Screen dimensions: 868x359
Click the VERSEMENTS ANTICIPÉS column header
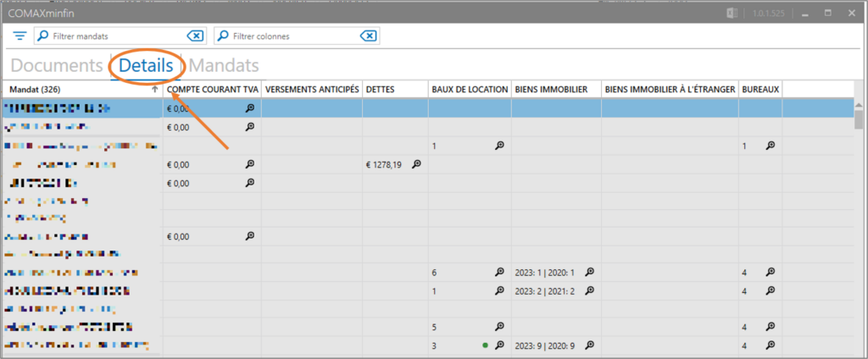coord(312,89)
